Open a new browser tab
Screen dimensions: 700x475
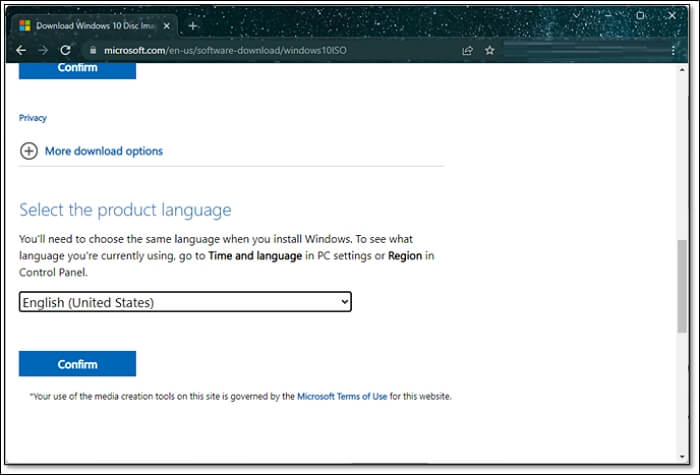tap(193, 26)
